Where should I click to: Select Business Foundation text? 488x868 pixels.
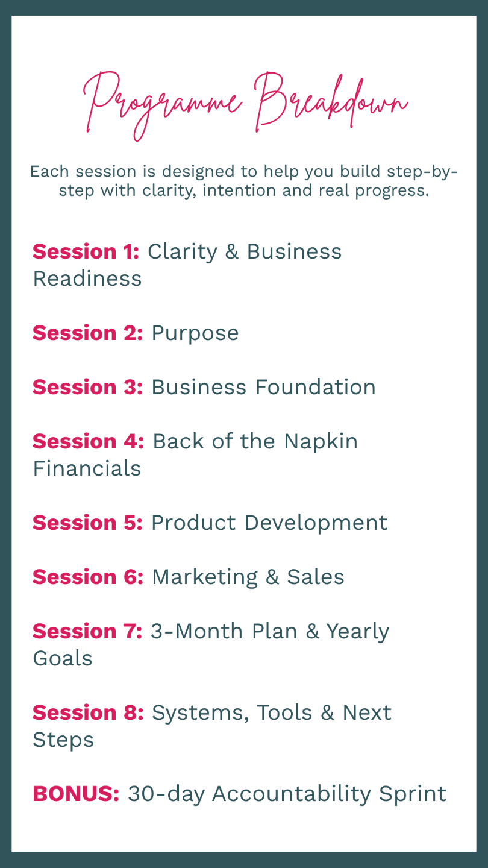coord(263,387)
